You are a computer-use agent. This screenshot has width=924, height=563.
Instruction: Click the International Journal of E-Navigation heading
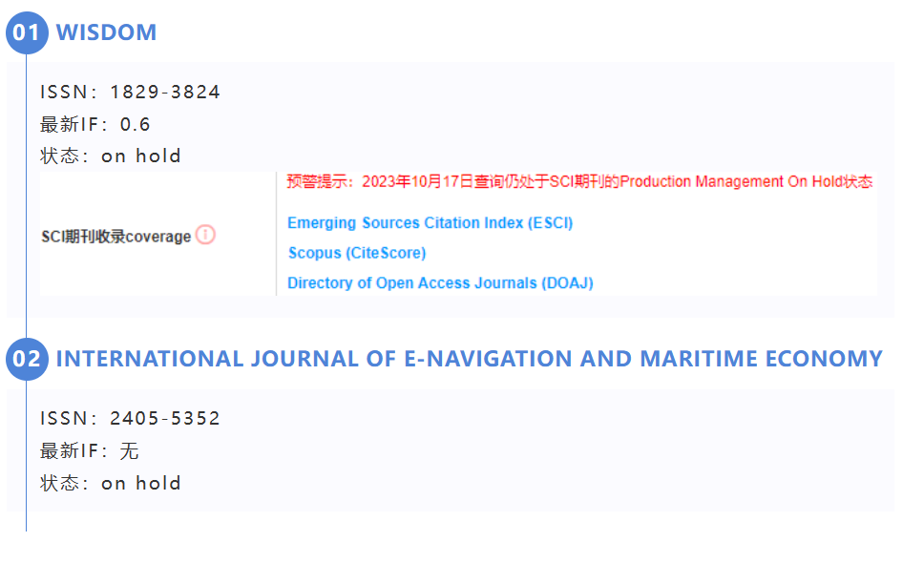coord(469,359)
